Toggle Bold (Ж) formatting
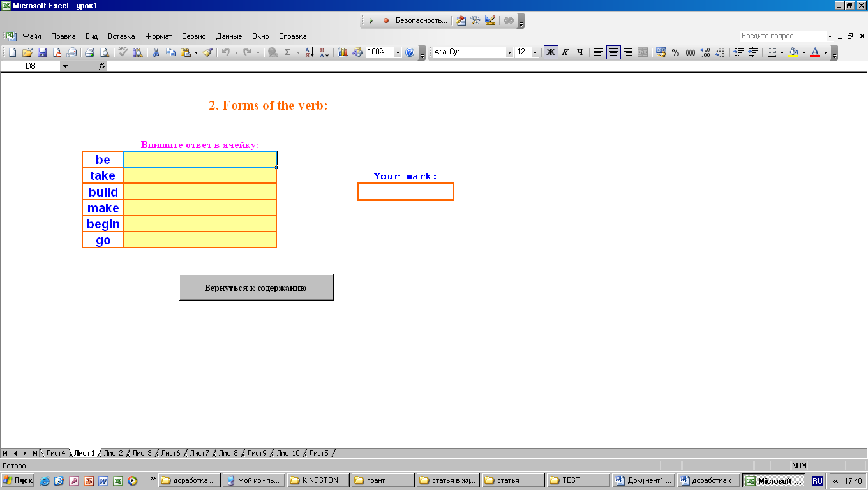This screenshot has width=868, height=490. click(551, 52)
